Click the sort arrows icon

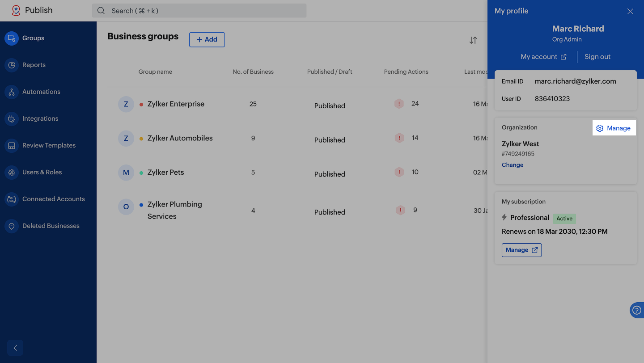[x=473, y=40]
